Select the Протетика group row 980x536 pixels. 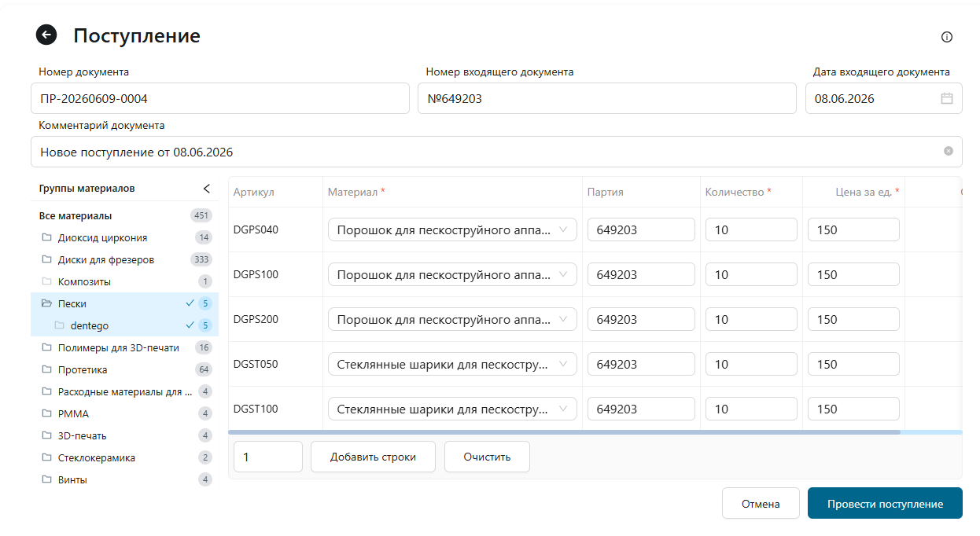(124, 369)
